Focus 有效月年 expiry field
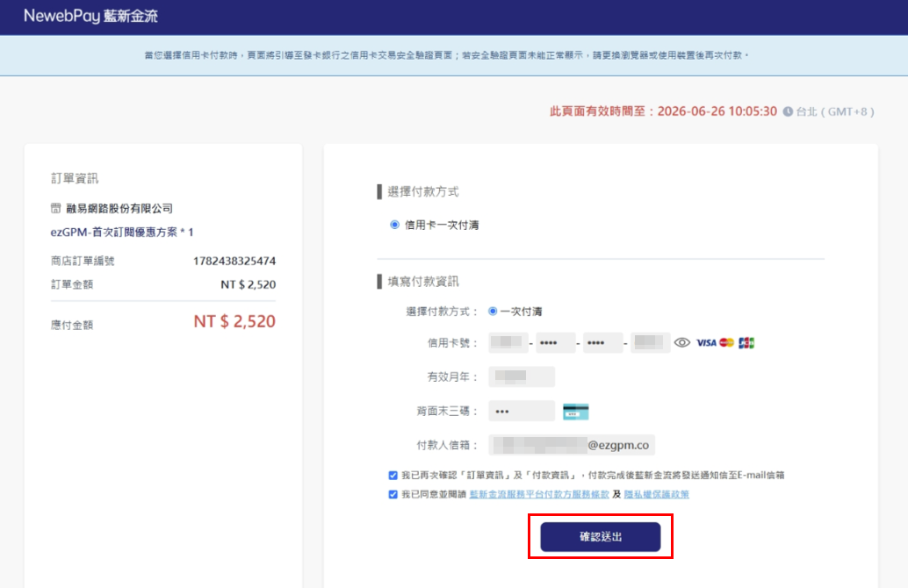 521,376
